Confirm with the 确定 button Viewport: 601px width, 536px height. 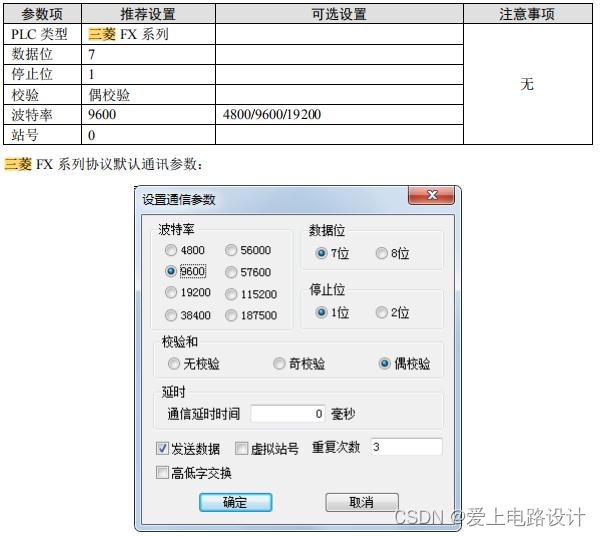[x=235, y=502]
